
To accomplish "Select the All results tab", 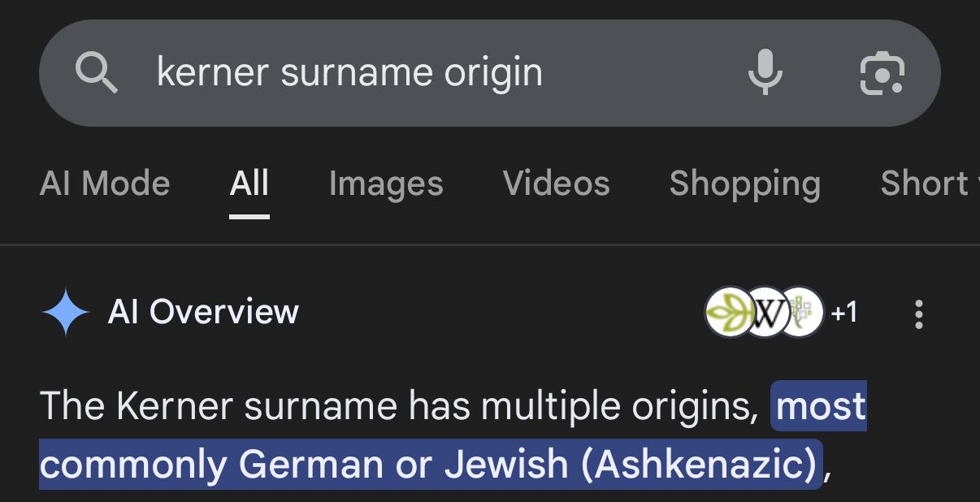I will pos(249,184).
